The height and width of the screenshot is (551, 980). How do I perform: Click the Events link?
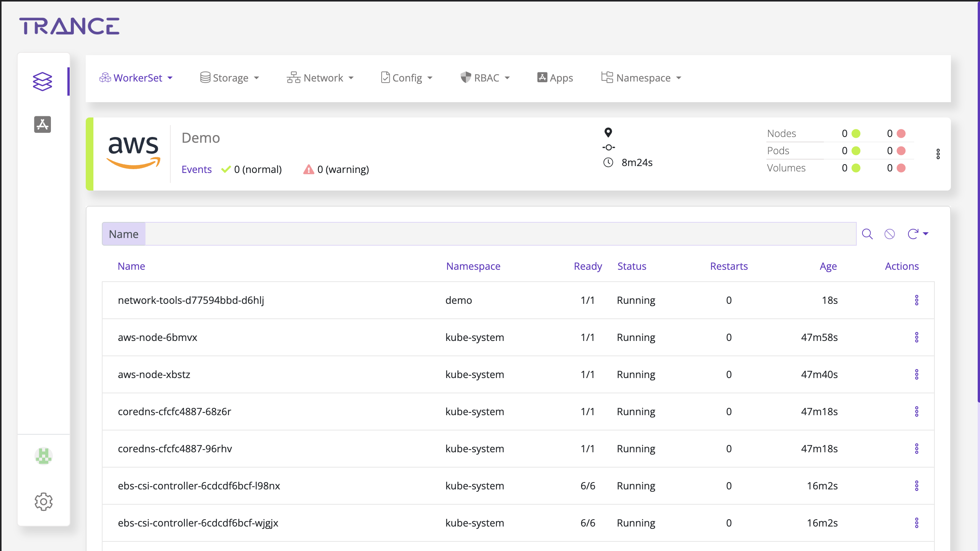pos(196,169)
